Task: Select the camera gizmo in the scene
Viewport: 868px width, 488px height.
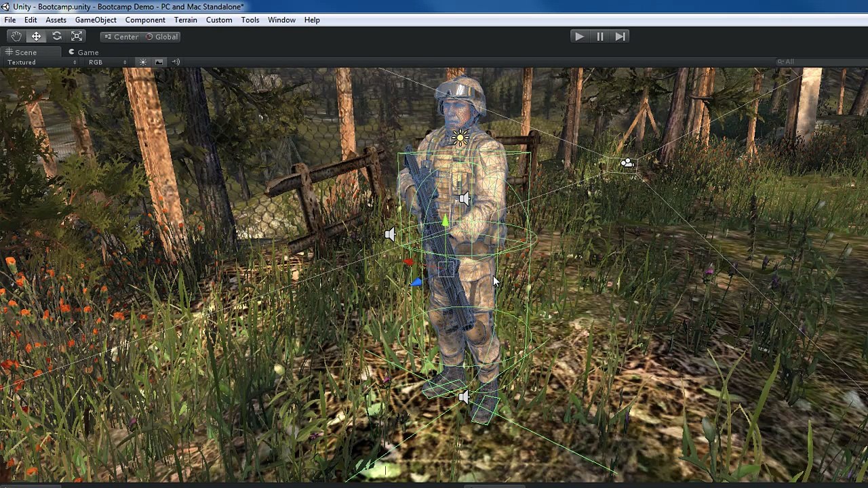Action: 627,163
